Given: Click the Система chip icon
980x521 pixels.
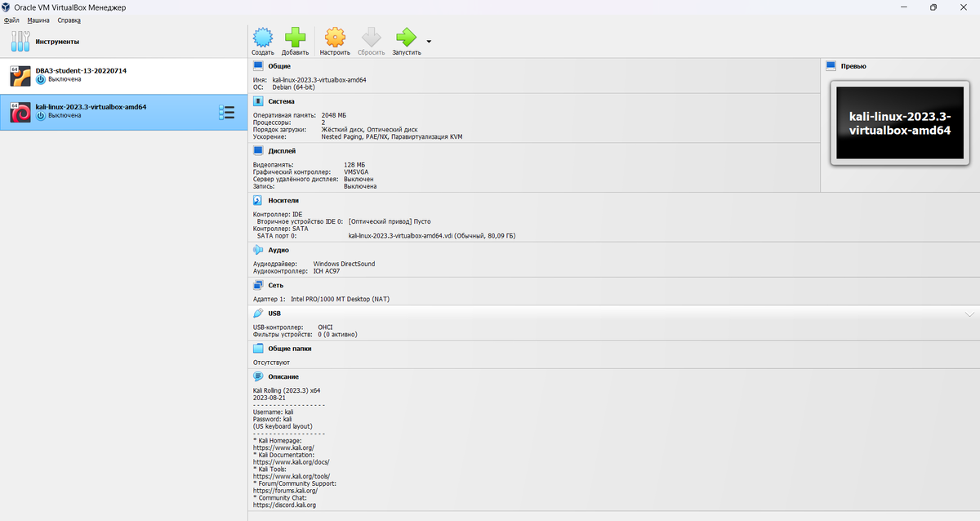Looking at the screenshot, I should (258, 101).
